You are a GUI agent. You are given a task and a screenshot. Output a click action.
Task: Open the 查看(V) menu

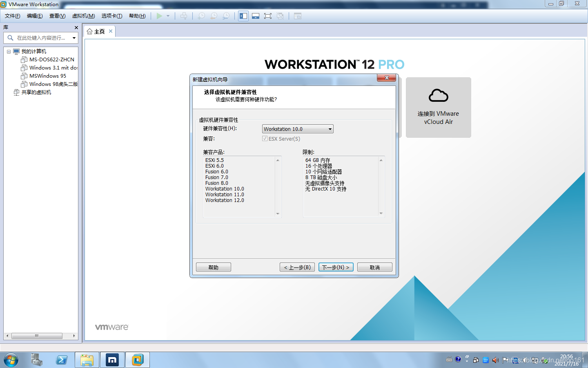pyautogui.click(x=58, y=16)
